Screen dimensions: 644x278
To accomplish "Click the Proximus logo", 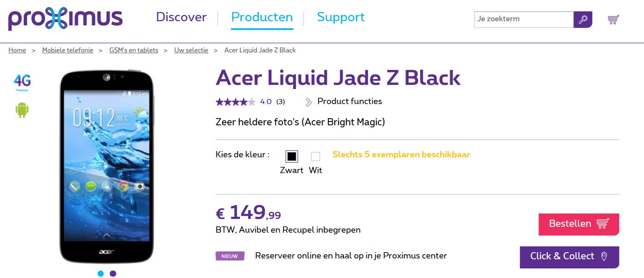I will click(x=65, y=19).
